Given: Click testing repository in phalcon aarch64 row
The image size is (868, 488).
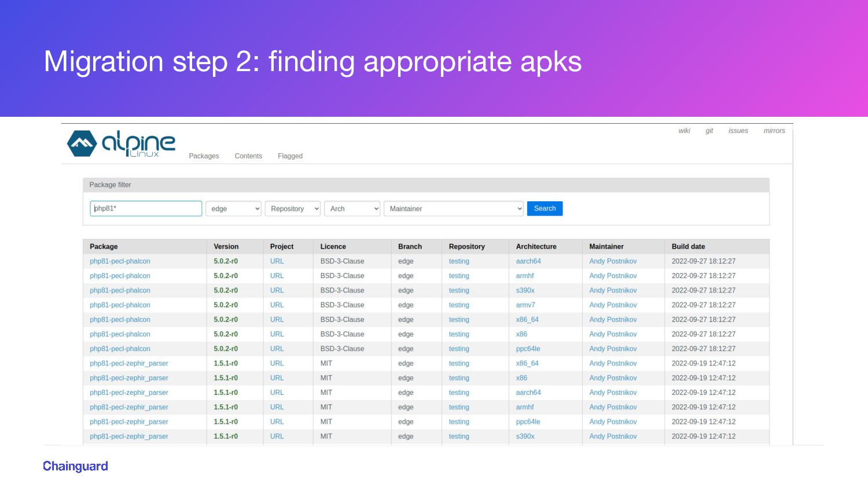Looking at the screenshot, I should [459, 261].
